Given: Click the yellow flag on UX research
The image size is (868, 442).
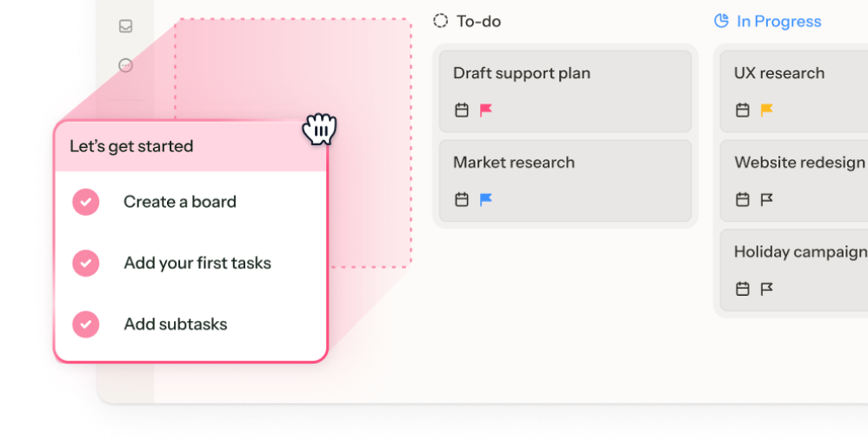Looking at the screenshot, I should [x=767, y=110].
